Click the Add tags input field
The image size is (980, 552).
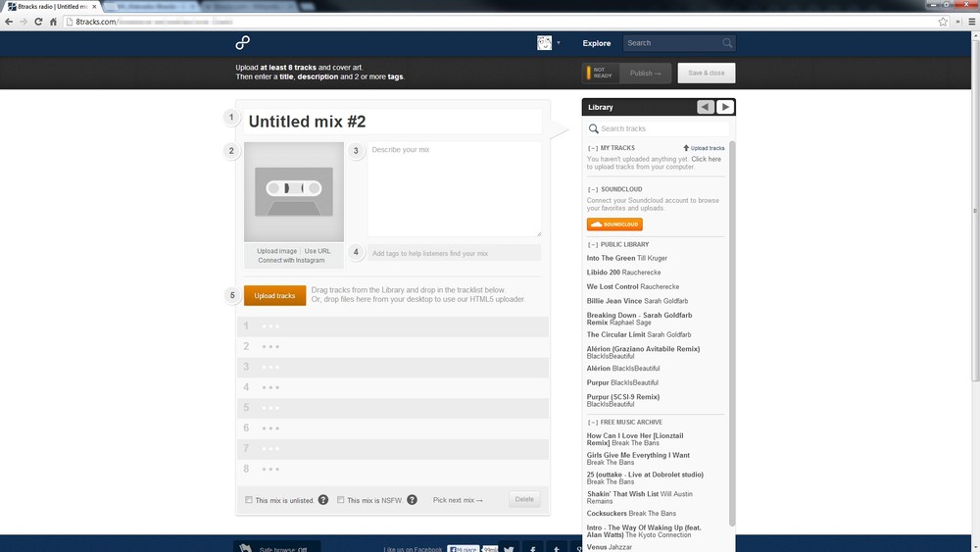[x=455, y=253]
